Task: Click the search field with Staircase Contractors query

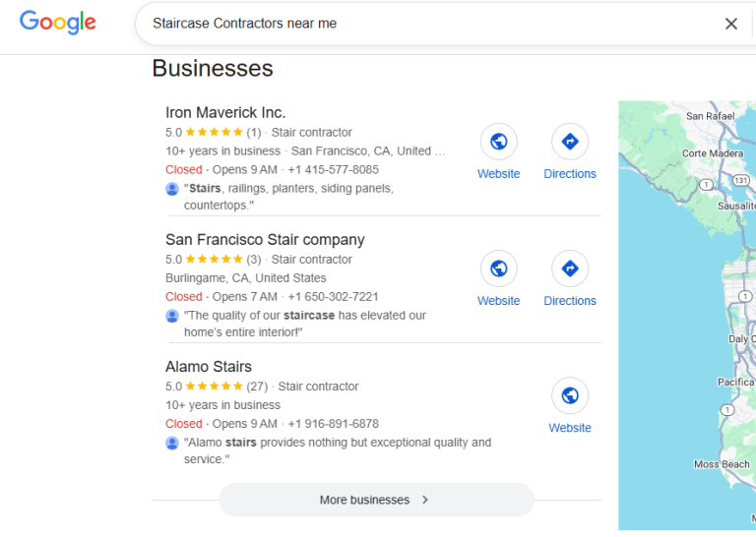Action: click(x=423, y=24)
